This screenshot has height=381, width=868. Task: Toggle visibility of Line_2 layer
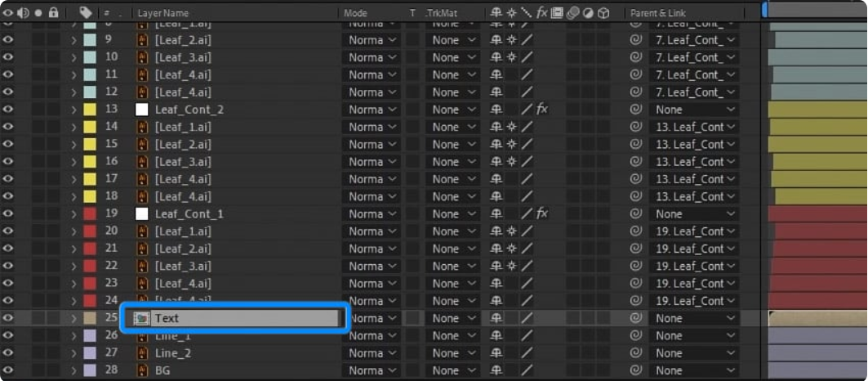[7, 352]
